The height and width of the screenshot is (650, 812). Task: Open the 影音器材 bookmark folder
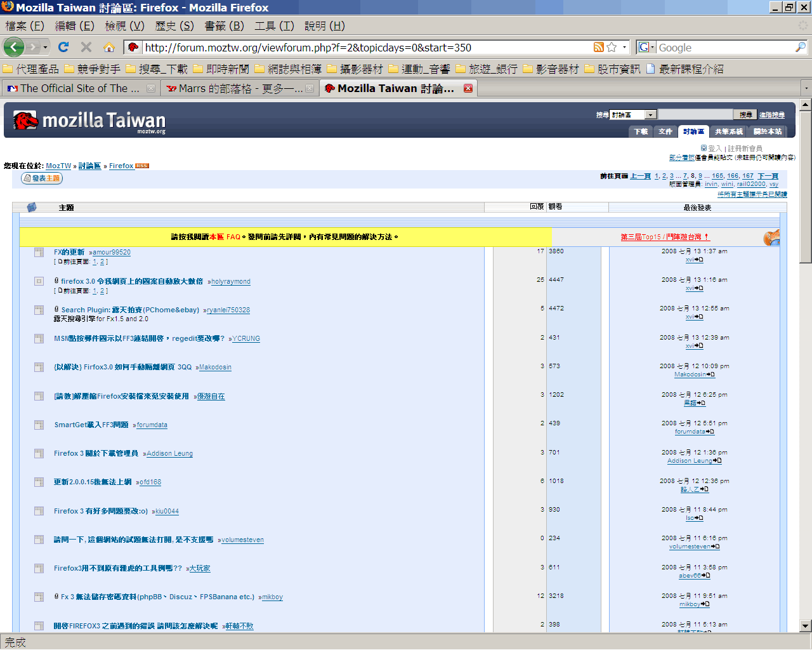click(551, 69)
